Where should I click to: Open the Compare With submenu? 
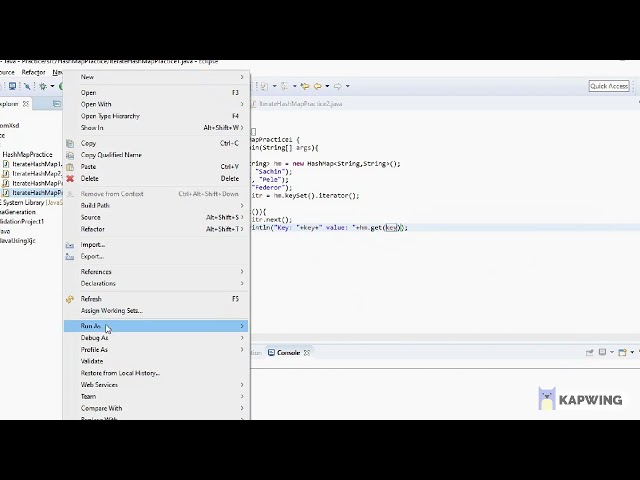click(156, 409)
